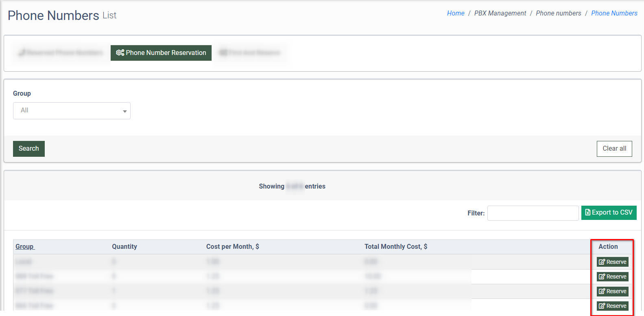Go to Home via the breadcrumb
The height and width of the screenshot is (316, 644).
[455, 13]
